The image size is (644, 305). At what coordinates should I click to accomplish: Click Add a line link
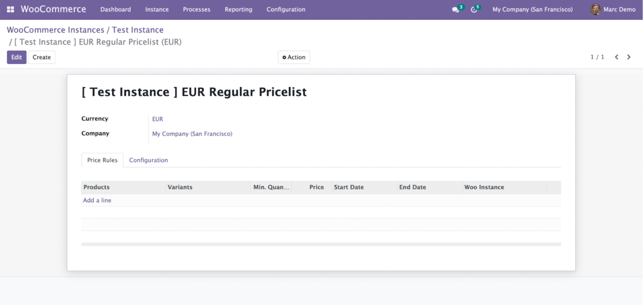click(x=97, y=200)
